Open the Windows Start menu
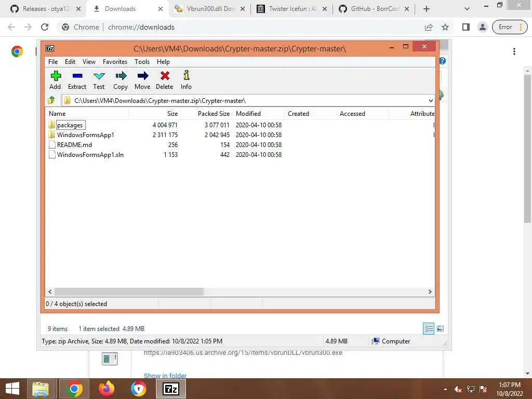Viewport: 532px width, 399px height. [12, 389]
